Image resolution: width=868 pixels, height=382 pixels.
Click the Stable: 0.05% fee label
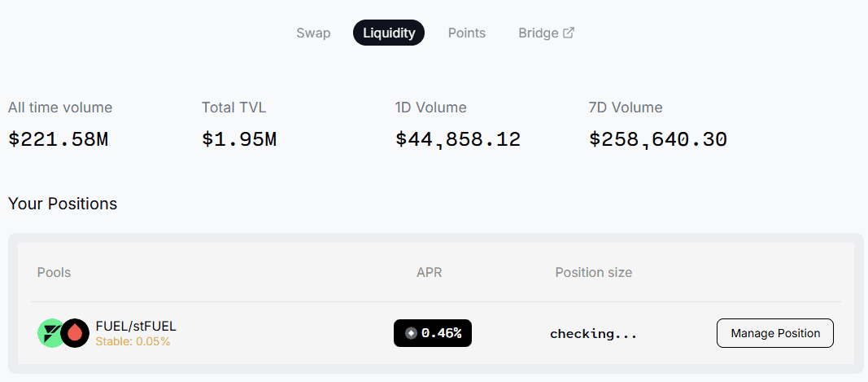tap(133, 341)
